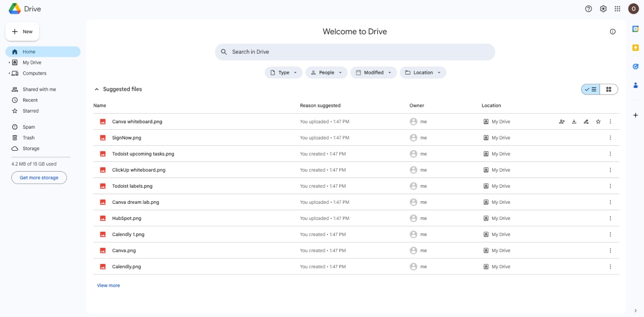This screenshot has width=644, height=317.
Task: Open the Location filter dropdown
Action: pyautogui.click(x=423, y=72)
